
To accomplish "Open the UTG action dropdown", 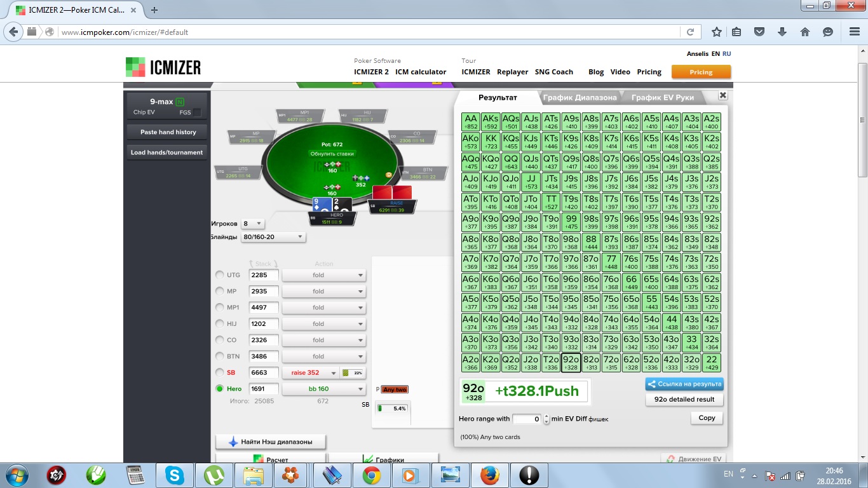I will pyautogui.click(x=324, y=275).
